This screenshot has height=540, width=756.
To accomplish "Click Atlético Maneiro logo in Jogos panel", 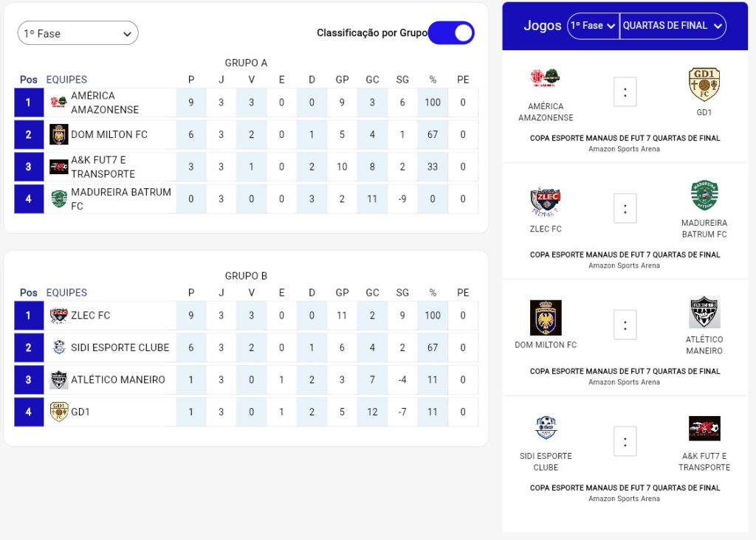I will click(x=704, y=313).
